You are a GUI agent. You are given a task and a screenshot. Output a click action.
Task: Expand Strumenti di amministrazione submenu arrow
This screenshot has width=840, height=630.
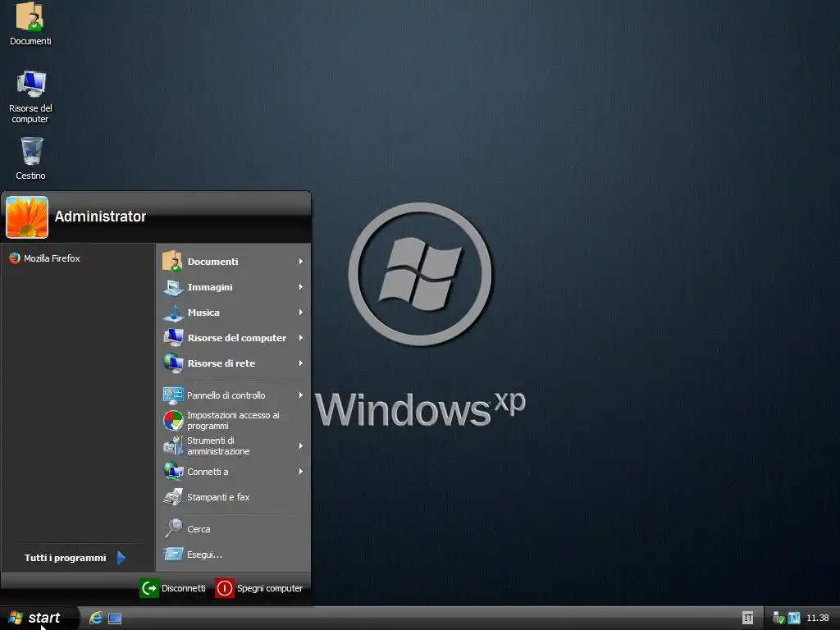[x=300, y=445]
